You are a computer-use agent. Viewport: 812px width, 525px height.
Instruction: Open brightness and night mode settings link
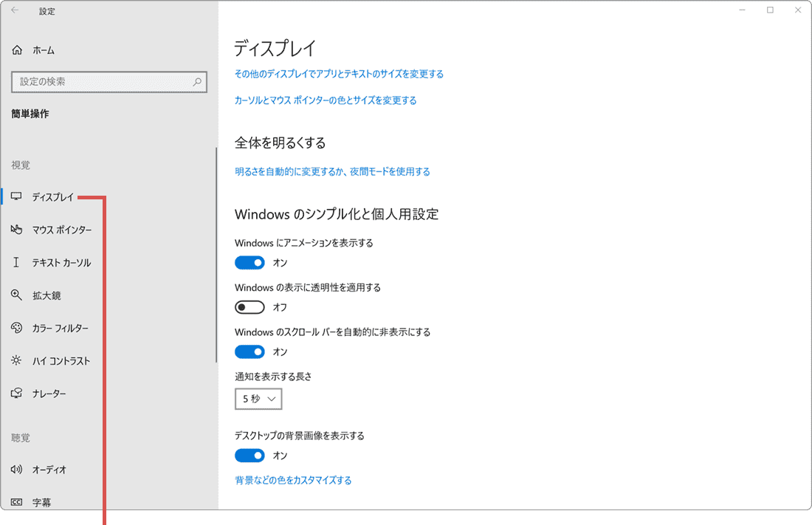pyautogui.click(x=332, y=171)
